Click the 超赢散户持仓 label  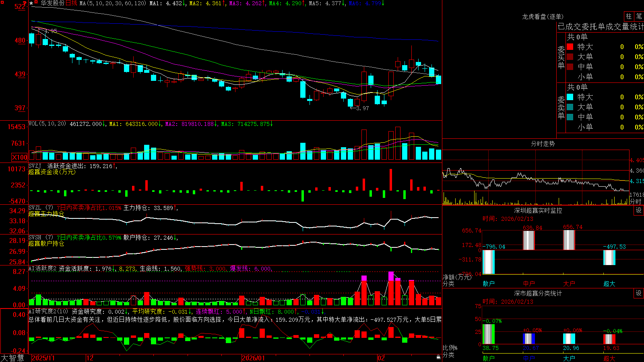[x=46, y=243]
